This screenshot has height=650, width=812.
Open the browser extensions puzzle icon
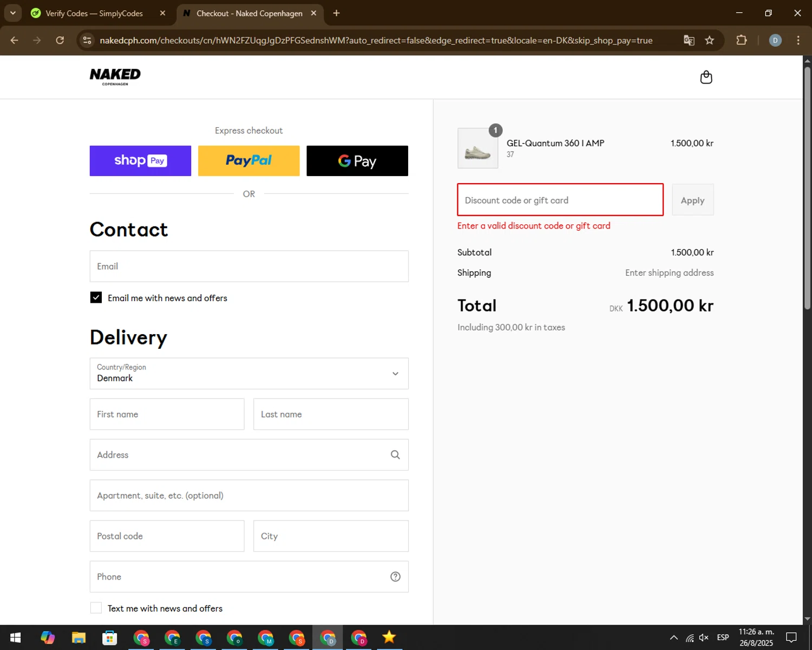pos(742,40)
